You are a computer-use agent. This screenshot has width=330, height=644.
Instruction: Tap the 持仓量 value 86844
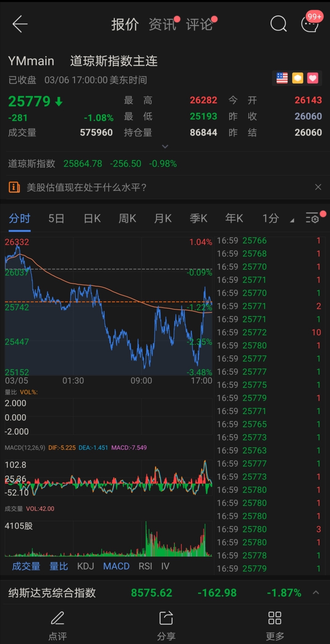(203, 132)
